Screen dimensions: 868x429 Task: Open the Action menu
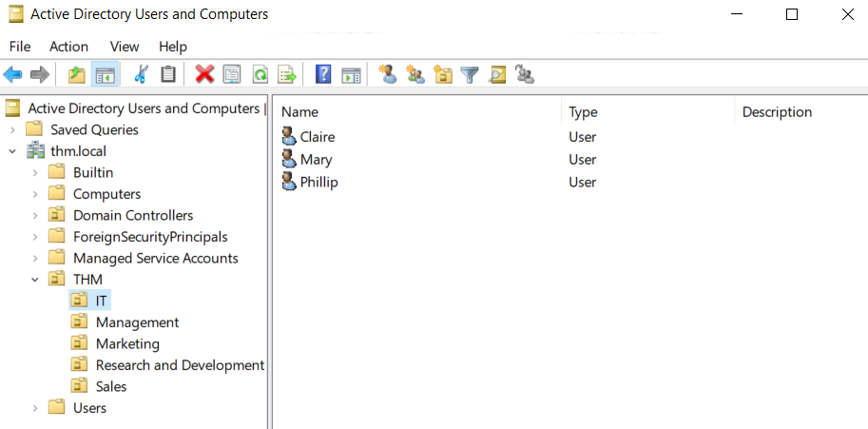pyautogui.click(x=68, y=47)
